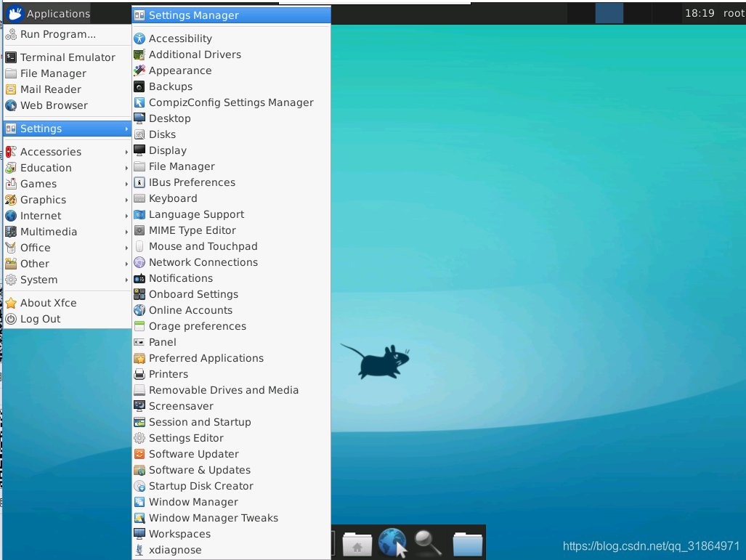Open Settings Editor entry
The height and width of the screenshot is (560, 746).
click(x=231, y=438)
